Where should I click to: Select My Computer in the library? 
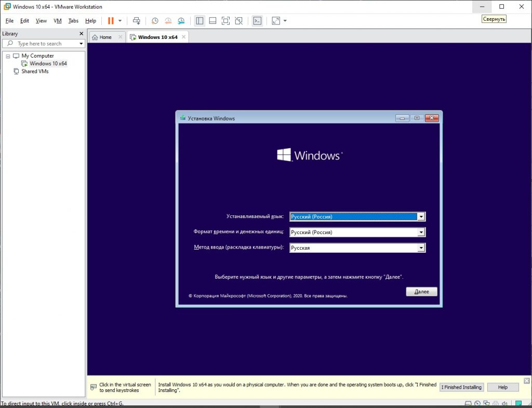point(37,56)
